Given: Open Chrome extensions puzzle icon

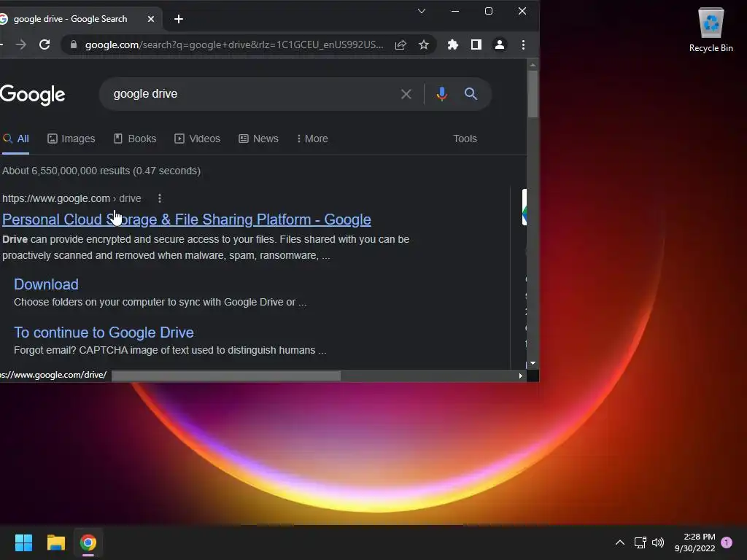Looking at the screenshot, I should (x=452, y=44).
